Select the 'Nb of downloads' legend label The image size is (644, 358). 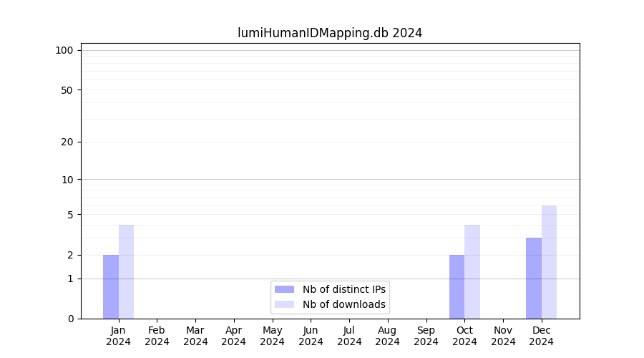[x=343, y=304]
